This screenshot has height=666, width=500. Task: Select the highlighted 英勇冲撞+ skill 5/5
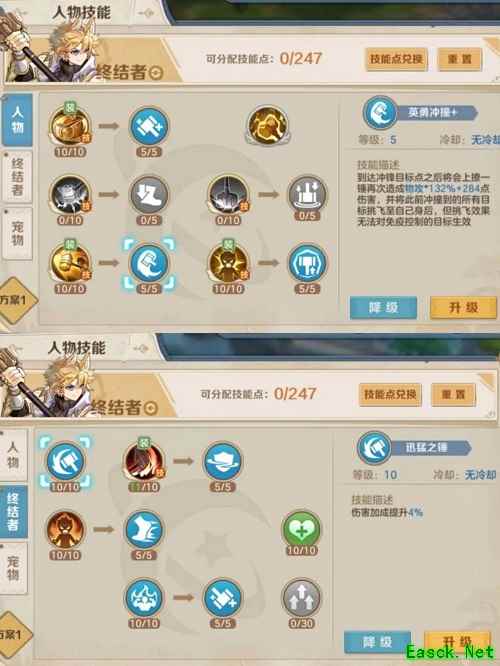[x=149, y=263]
